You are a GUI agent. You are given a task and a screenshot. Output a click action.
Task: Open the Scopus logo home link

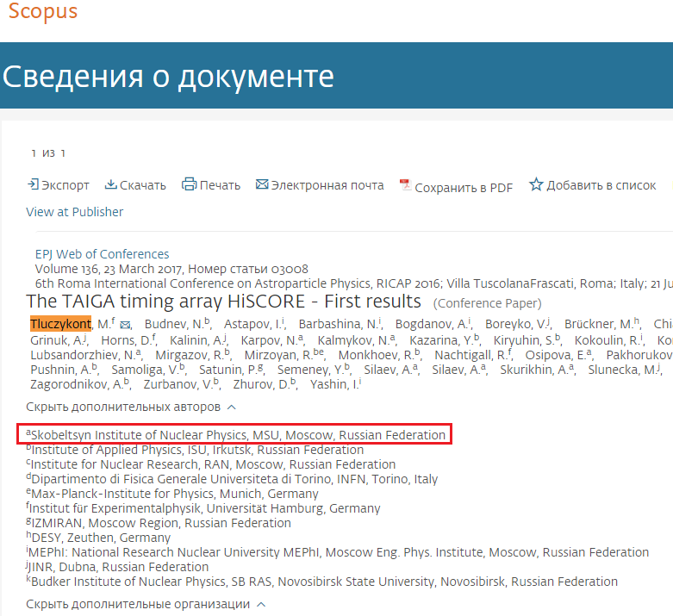(42, 12)
